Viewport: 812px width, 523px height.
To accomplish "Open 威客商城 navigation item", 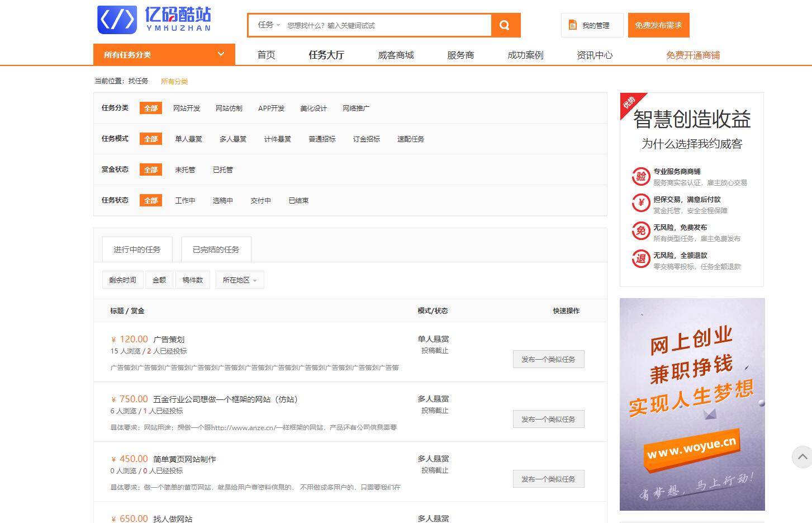I will [396, 55].
